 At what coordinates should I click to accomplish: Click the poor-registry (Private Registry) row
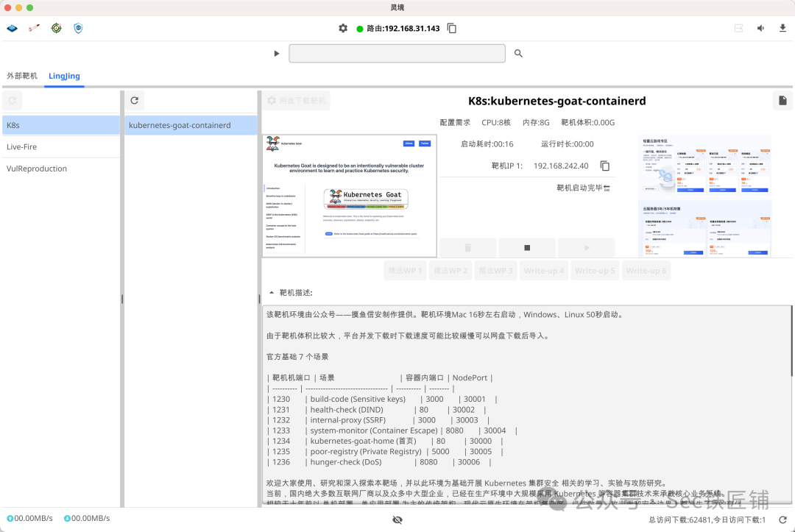click(385, 452)
